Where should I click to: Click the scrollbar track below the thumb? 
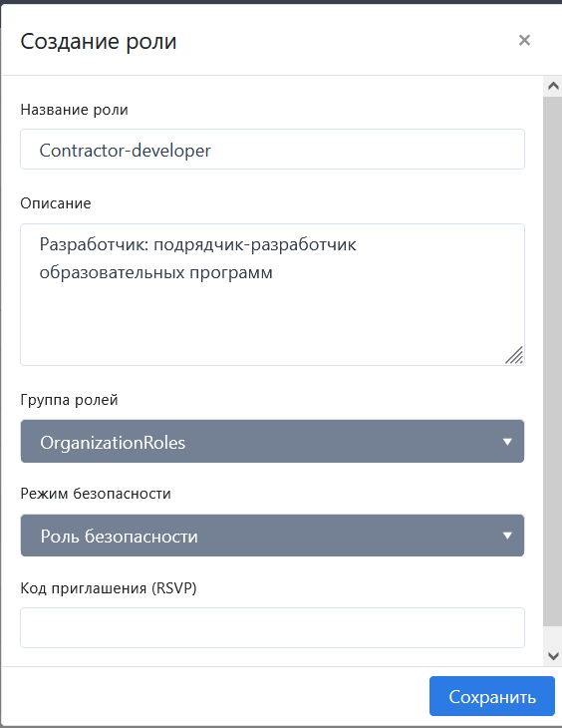coord(553,636)
